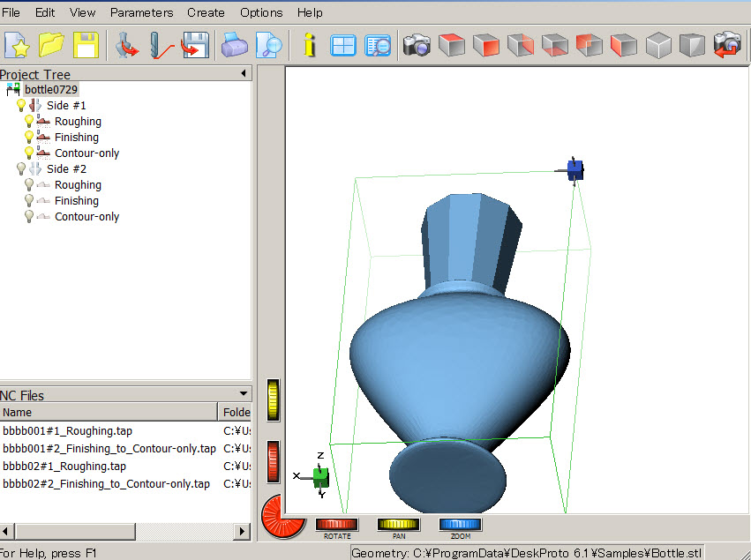This screenshot has height=560, width=751.
Task: Collapse the Project Tree panel arrow
Action: tap(244, 73)
